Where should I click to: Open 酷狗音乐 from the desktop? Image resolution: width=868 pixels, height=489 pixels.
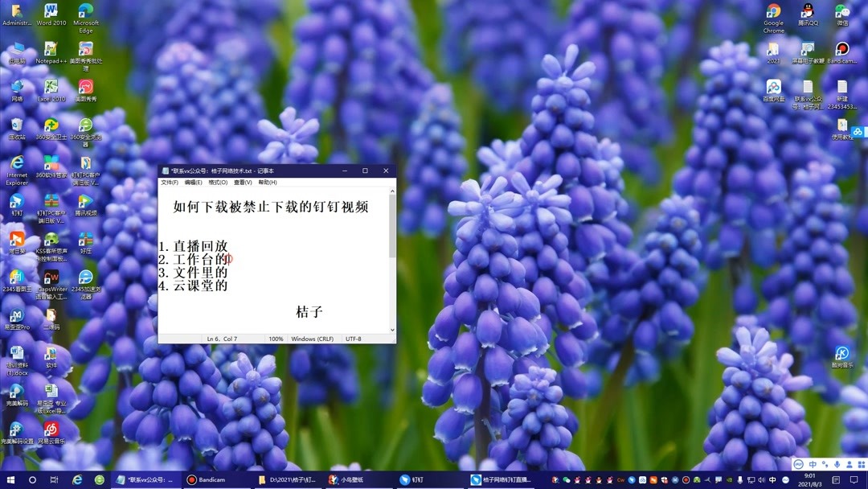click(x=841, y=351)
